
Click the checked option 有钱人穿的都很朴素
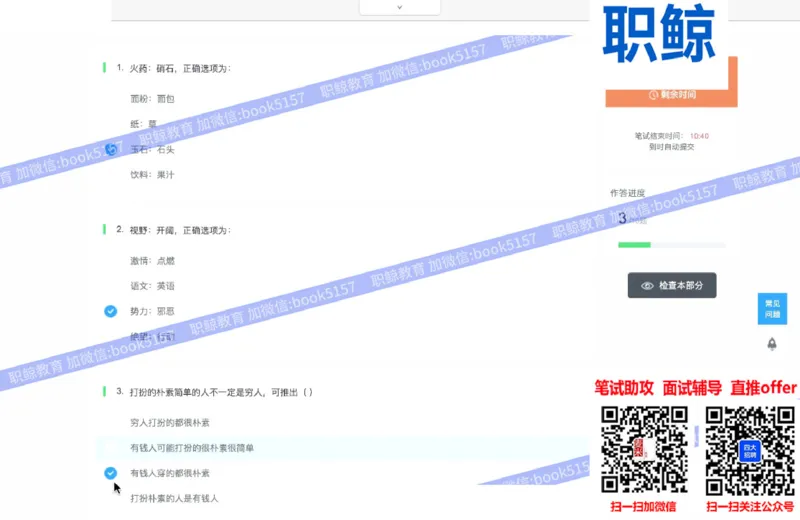169,473
